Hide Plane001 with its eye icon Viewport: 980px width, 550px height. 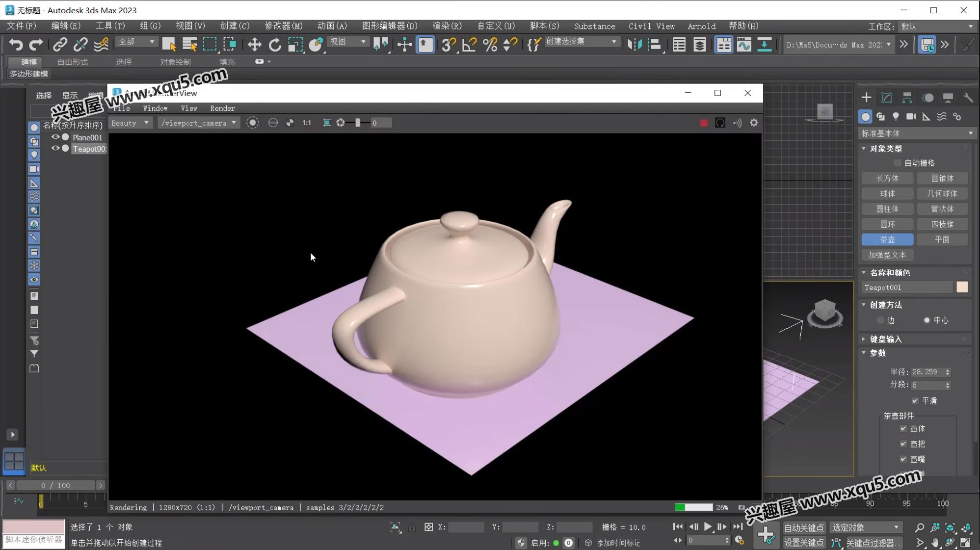(55, 137)
